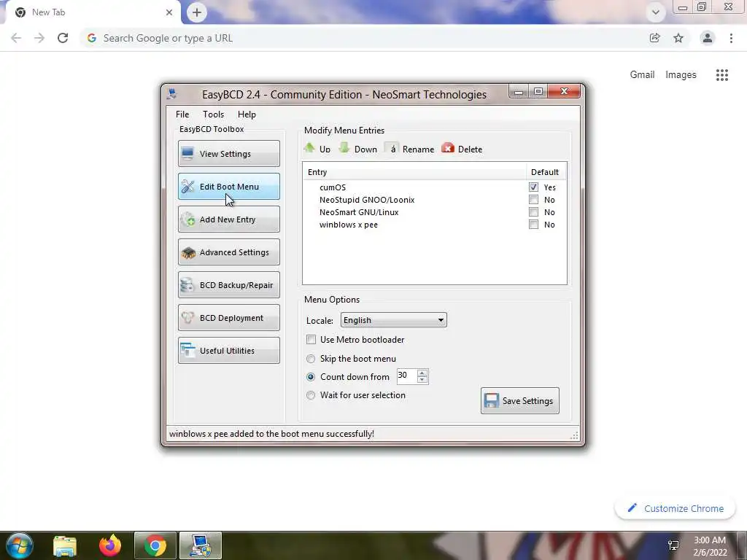Screen dimensions: 747x560
Task: Open the Google apps grid icon
Action: [722, 75]
